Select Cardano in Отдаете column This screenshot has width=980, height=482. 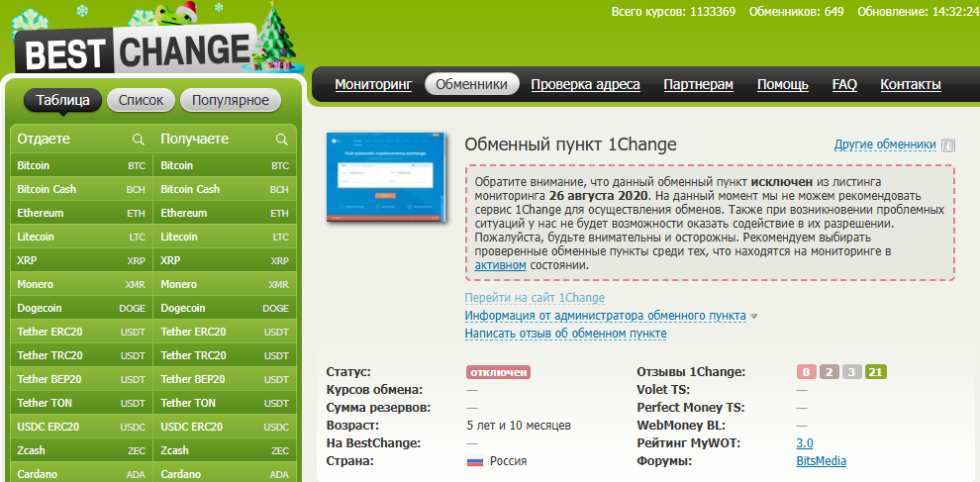tap(81, 474)
